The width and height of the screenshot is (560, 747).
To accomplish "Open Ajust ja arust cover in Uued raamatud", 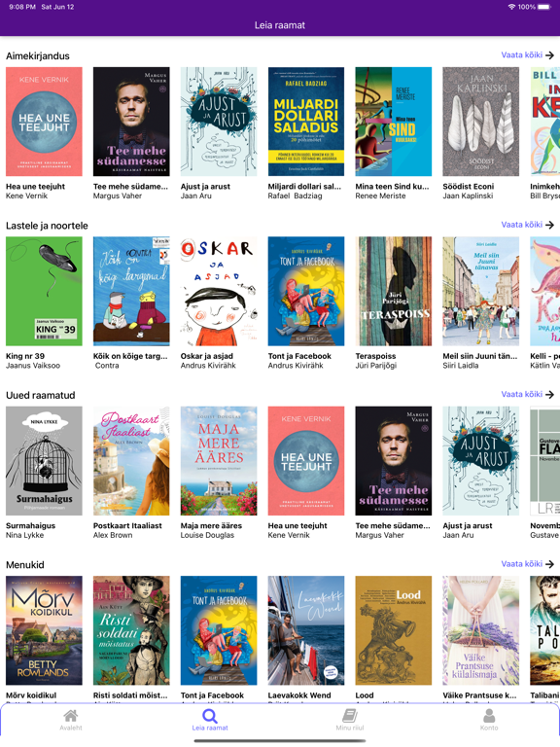I will [x=481, y=461].
